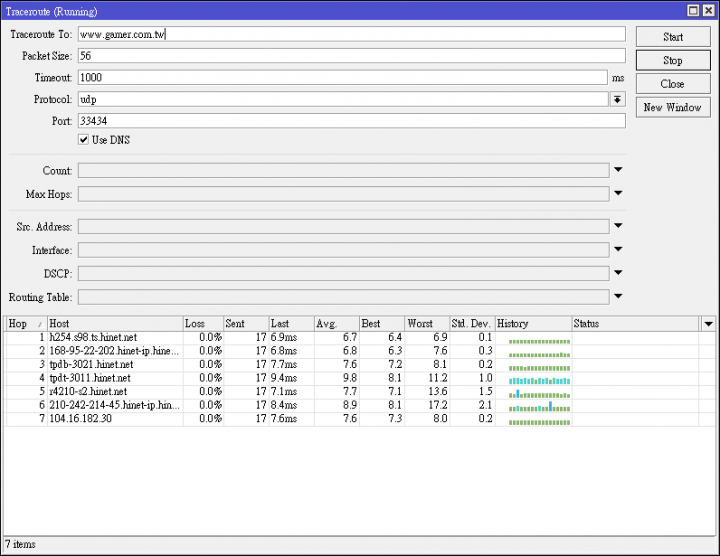Toggle the Use DNS checkbox
This screenshot has height=556, width=720.
click(83, 140)
